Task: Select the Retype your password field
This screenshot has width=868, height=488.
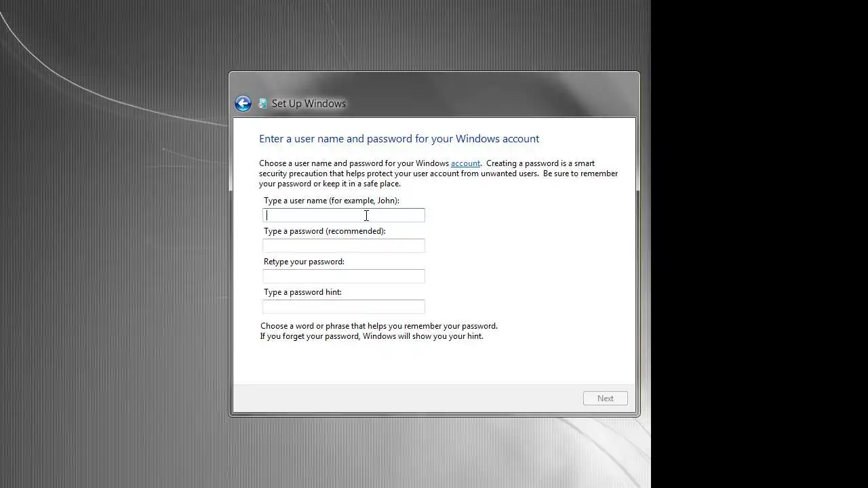Action: pos(344,277)
